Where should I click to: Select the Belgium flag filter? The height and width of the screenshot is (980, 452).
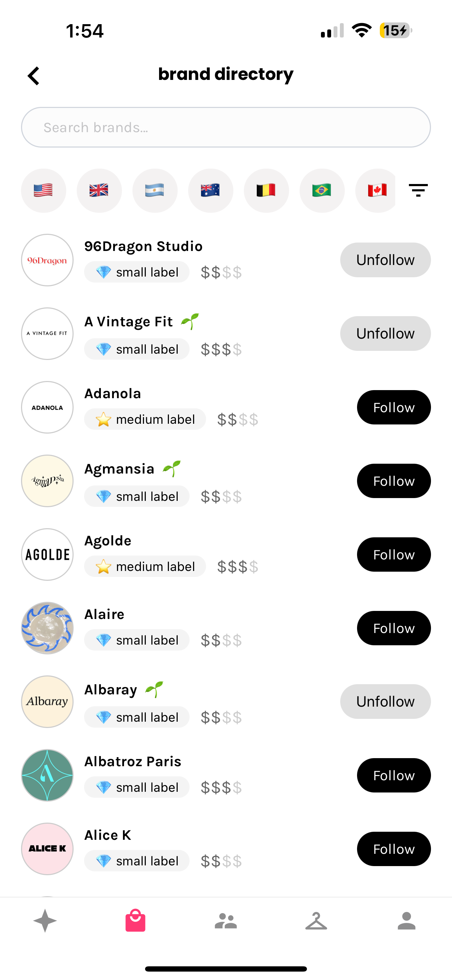pyautogui.click(x=266, y=190)
